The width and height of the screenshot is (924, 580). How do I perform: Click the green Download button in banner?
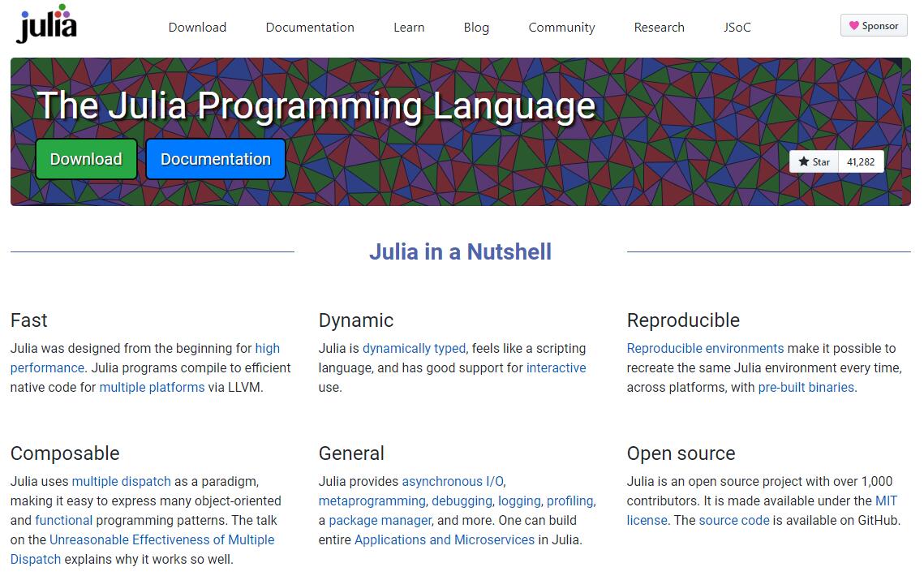click(x=86, y=159)
